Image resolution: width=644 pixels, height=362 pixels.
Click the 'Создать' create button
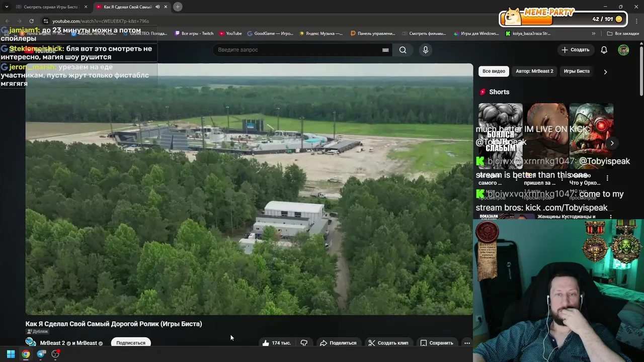(575, 50)
